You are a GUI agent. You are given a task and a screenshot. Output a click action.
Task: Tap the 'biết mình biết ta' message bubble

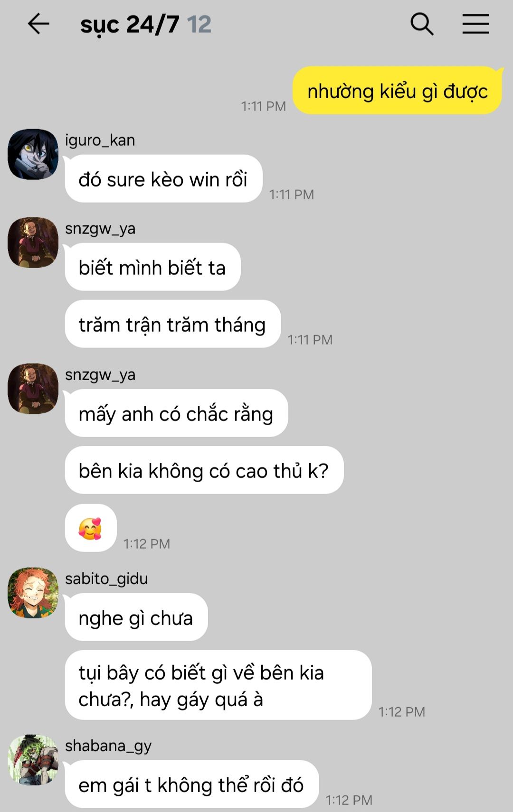point(152,267)
